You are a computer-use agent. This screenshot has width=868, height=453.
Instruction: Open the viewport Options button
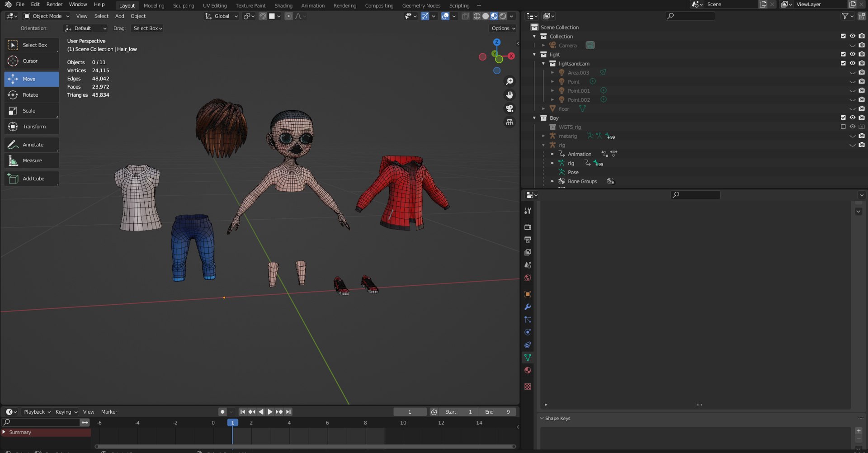(x=503, y=28)
